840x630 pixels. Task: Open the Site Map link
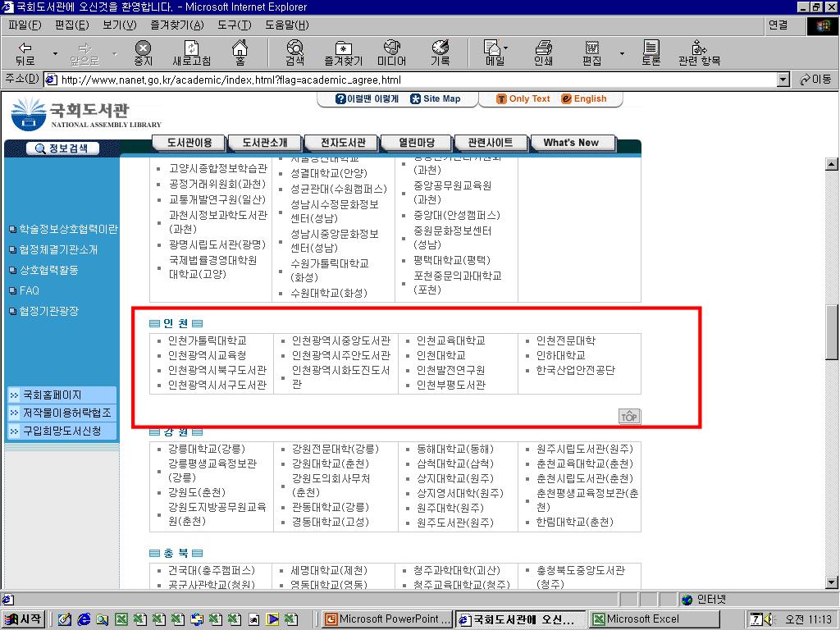click(436, 98)
